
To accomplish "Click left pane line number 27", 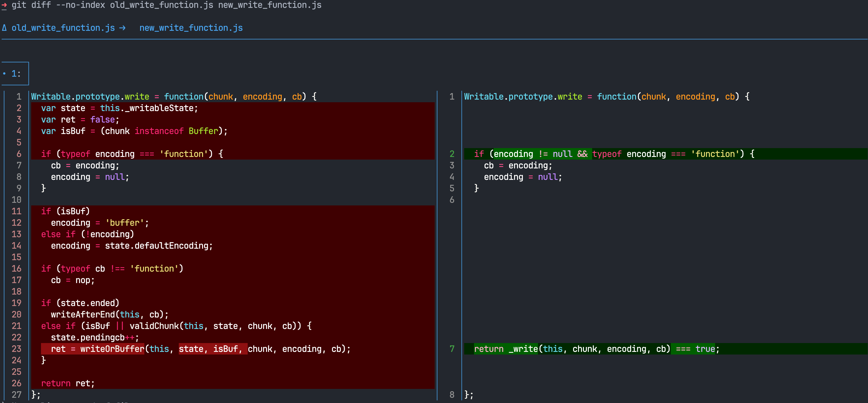I will pos(16,394).
